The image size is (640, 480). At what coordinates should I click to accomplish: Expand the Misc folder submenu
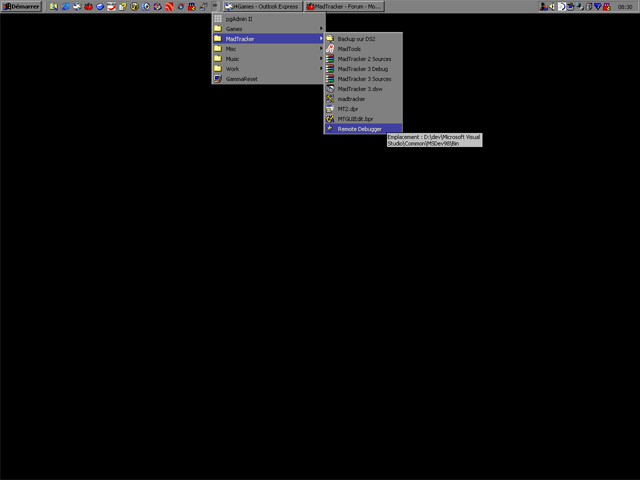point(269,49)
